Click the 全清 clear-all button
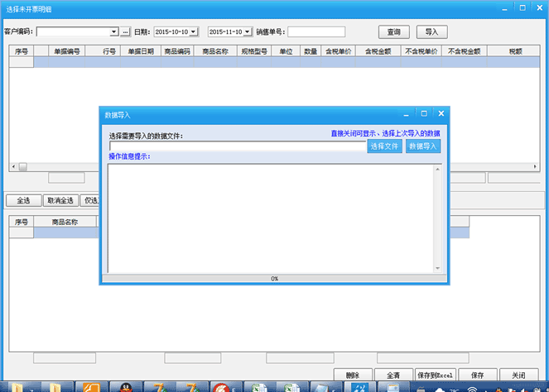Image resolution: width=549 pixels, height=392 pixels. [393, 375]
